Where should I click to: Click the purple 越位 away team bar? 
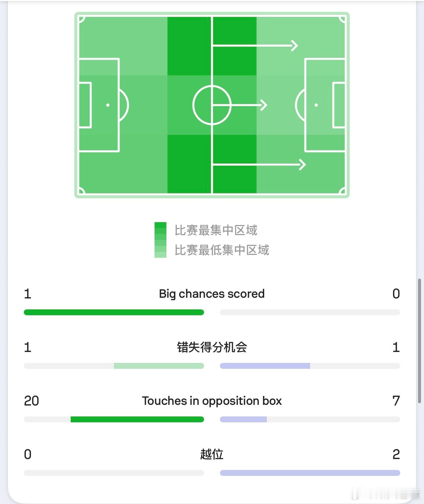point(310,473)
